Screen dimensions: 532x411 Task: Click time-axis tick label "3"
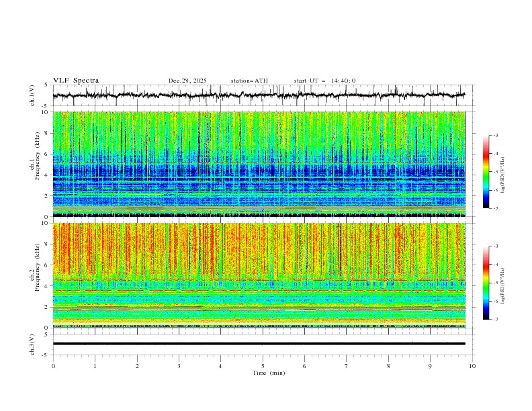(179, 366)
